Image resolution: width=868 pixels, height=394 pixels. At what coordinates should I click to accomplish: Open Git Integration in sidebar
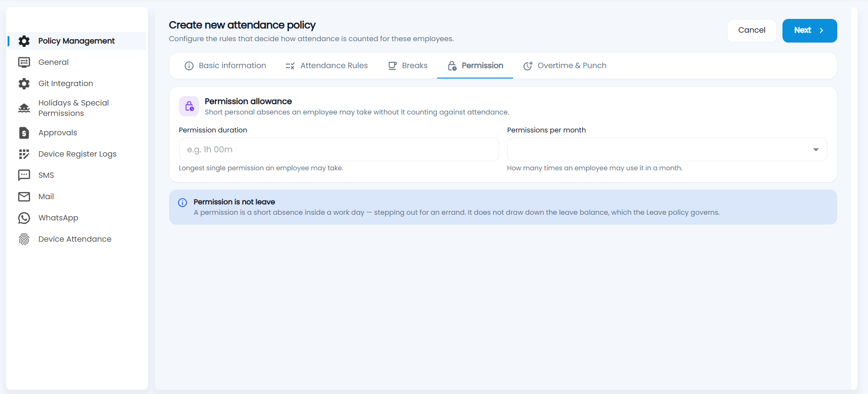77,84
